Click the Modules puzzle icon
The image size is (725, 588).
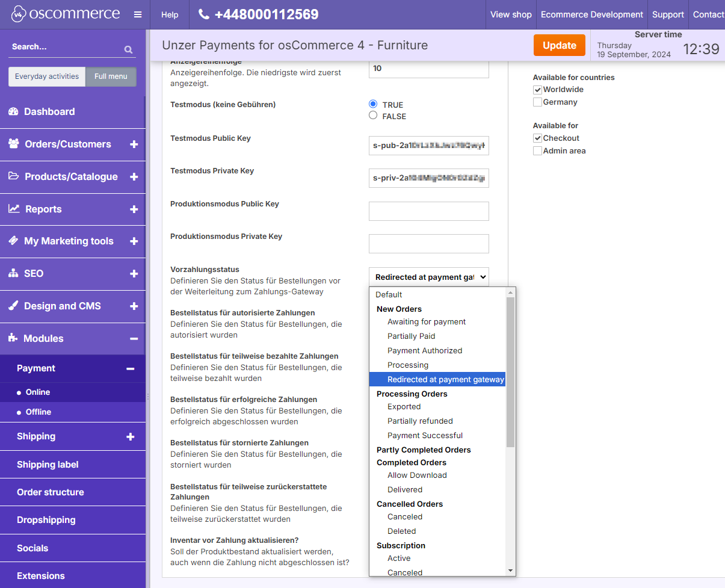pos(13,338)
